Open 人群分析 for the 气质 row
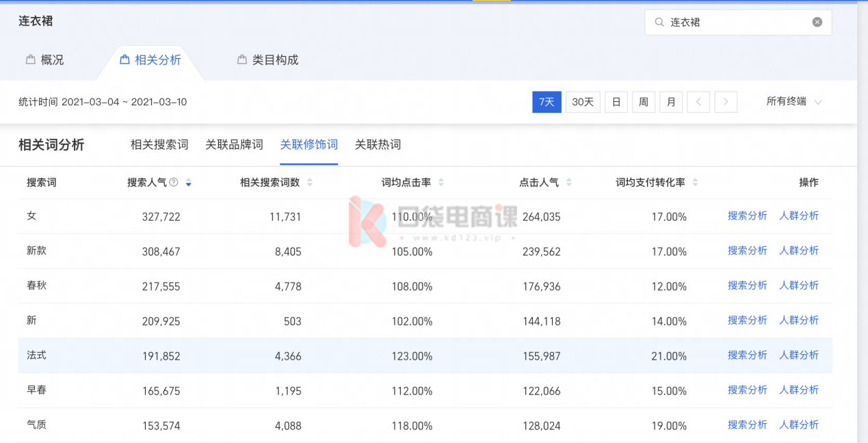This screenshot has width=868, height=443. coord(799,425)
